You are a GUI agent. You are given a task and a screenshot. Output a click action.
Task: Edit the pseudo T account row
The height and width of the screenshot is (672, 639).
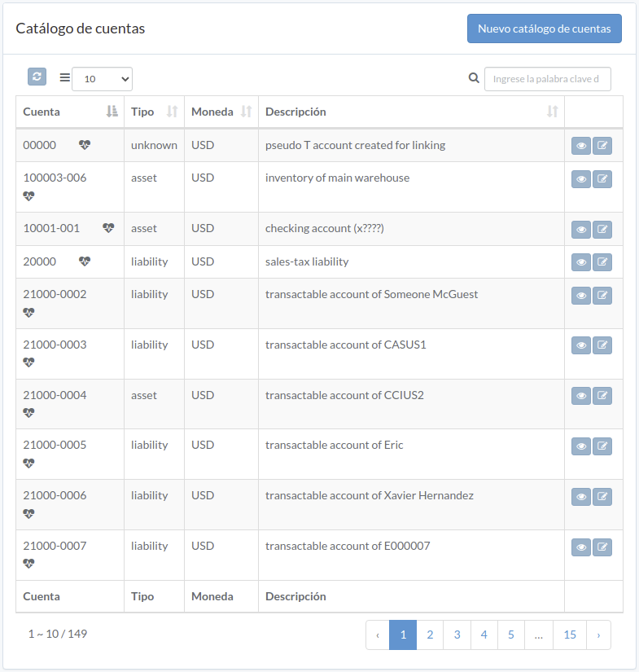tap(602, 146)
